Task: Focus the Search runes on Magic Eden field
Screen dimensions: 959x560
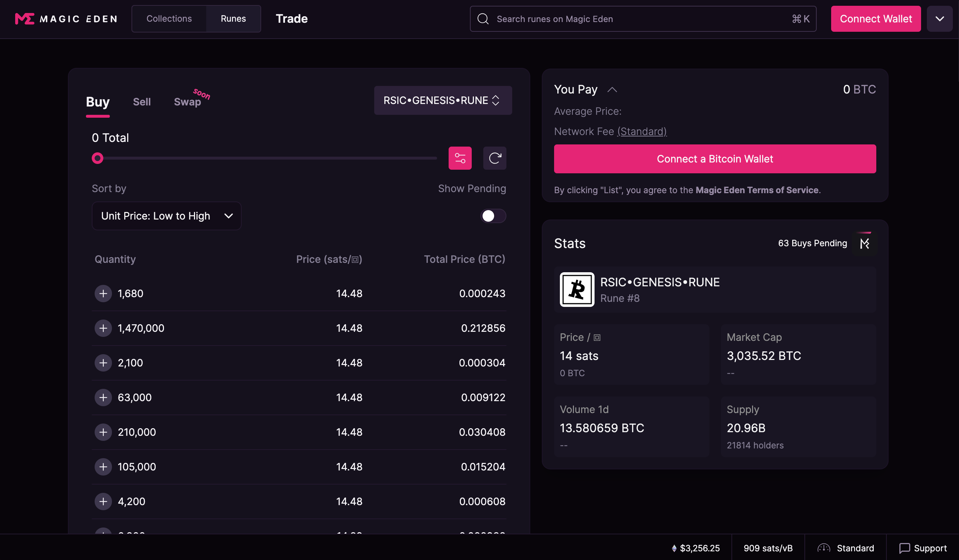Action: pyautogui.click(x=643, y=19)
